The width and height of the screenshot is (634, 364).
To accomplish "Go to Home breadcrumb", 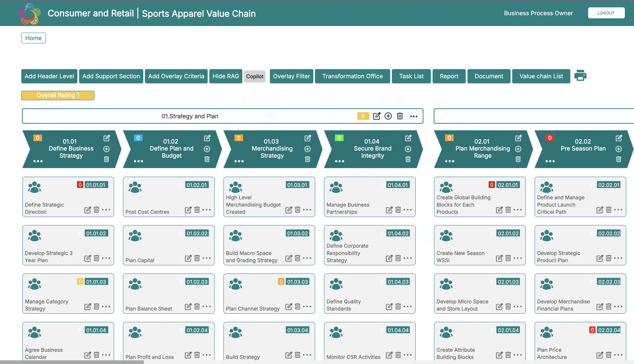I will [34, 38].
